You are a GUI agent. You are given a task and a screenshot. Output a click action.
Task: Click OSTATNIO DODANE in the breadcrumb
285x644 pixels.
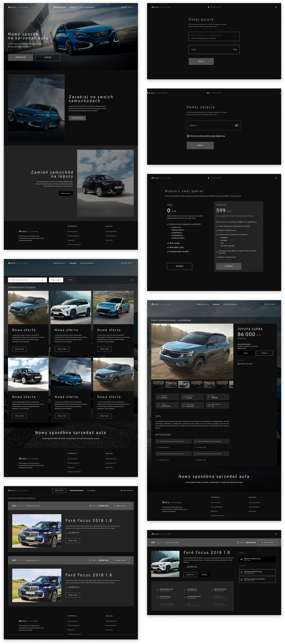point(167,320)
